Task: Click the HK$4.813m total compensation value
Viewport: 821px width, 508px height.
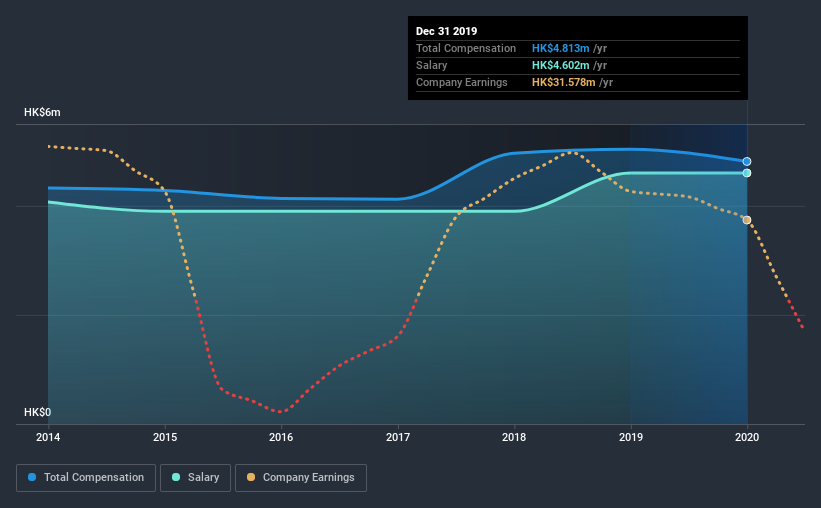Action: 561,48
